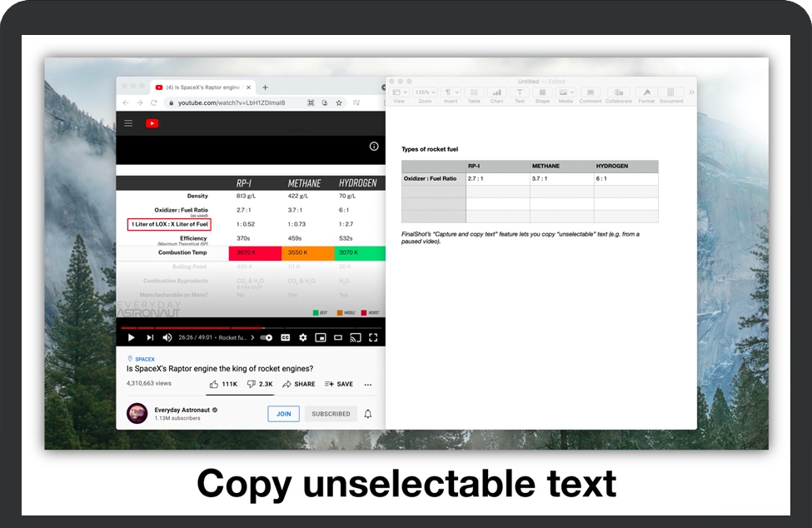
Task: Select the RP-I header cell in Pages
Action: pos(498,167)
